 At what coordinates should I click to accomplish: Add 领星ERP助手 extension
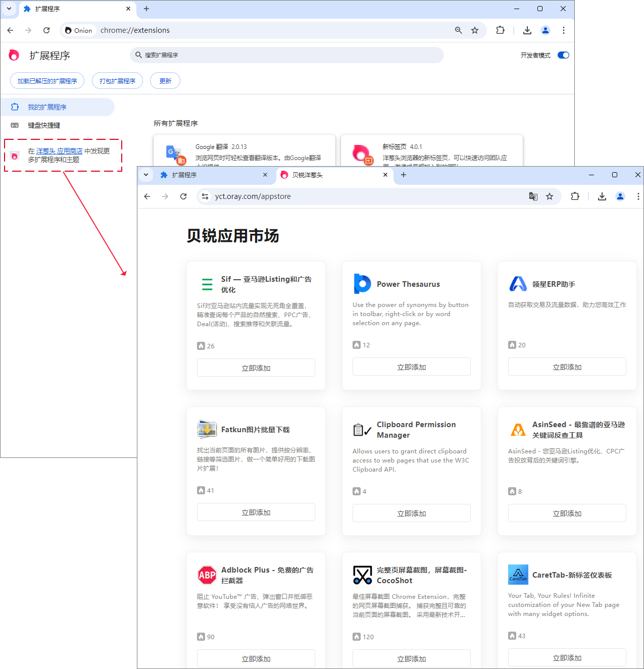click(567, 367)
